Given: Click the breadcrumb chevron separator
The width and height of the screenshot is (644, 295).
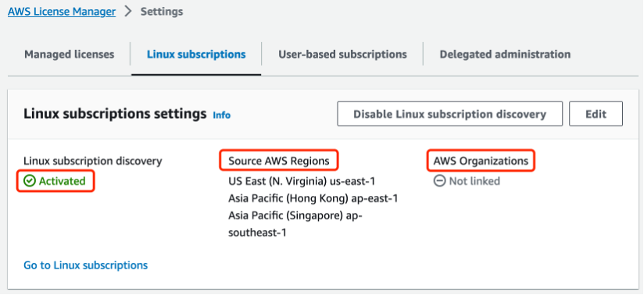Looking at the screenshot, I should pyautogui.click(x=128, y=12).
